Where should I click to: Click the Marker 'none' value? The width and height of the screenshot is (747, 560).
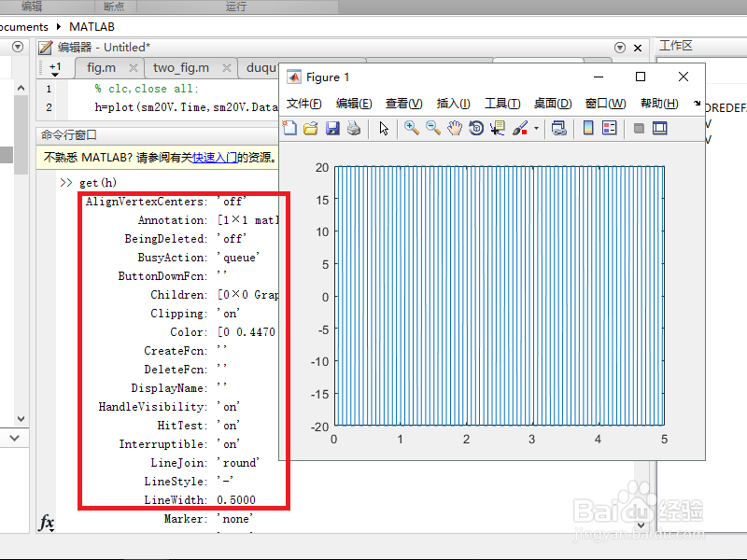coord(235,519)
